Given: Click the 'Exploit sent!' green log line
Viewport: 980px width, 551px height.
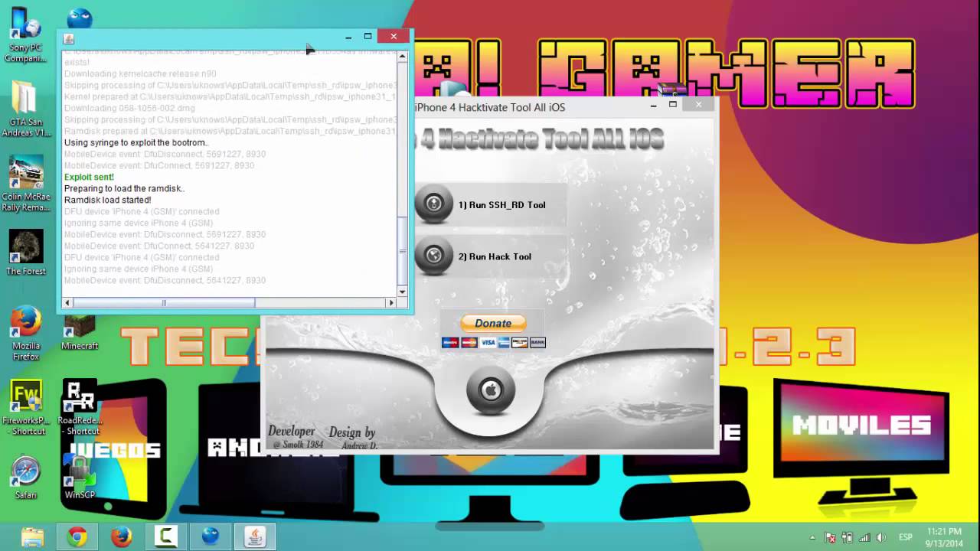Looking at the screenshot, I should tap(89, 178).
